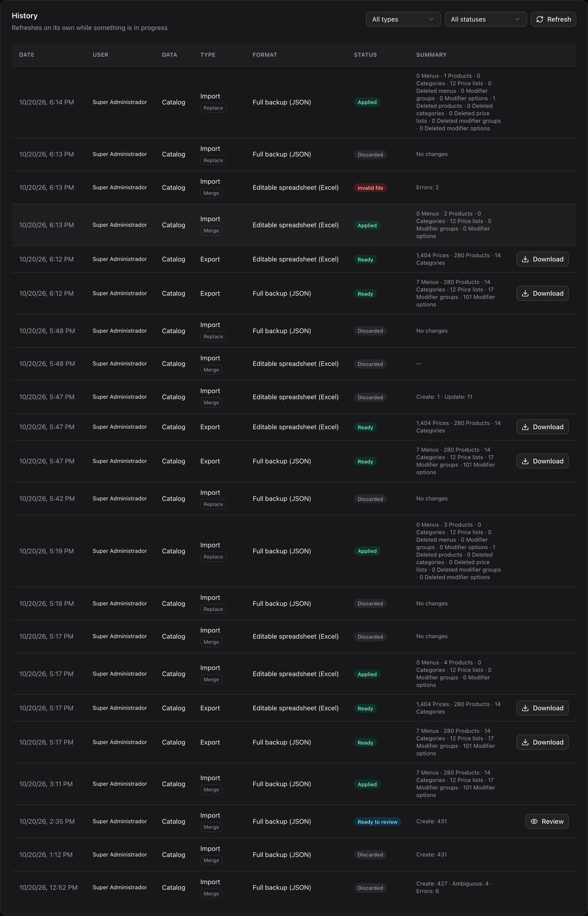
Task: Select the 10/20/26, 5:18 PM date cell
Action: tap(47, 603)
